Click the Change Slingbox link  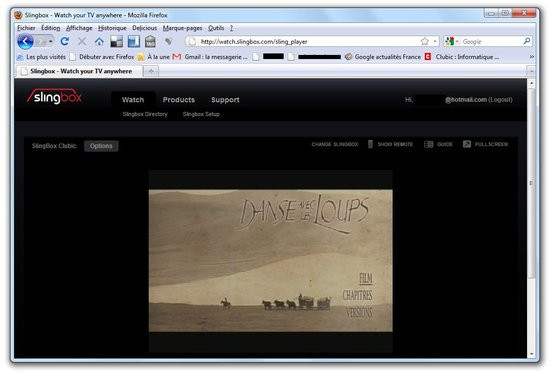pos(335,144)
